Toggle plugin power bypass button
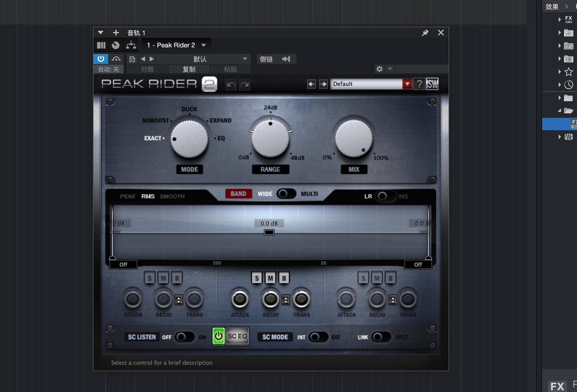The image size is (577, 392). tap(101, 59)
